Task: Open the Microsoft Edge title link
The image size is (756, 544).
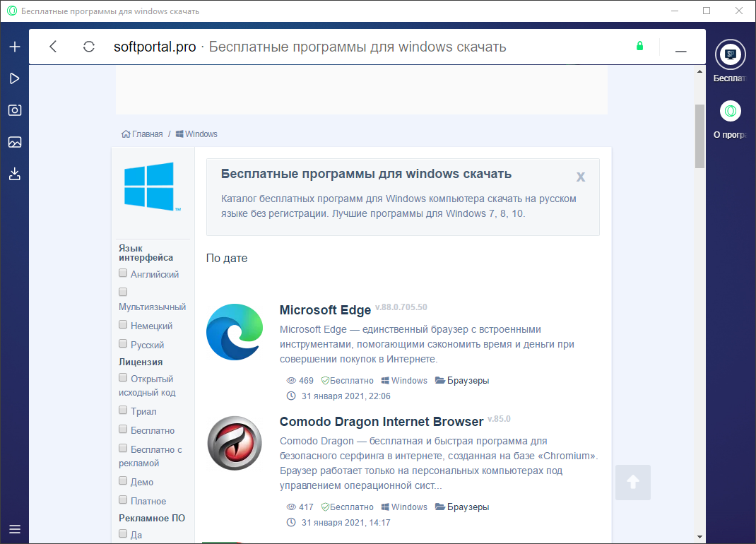Action: [326, 310]
